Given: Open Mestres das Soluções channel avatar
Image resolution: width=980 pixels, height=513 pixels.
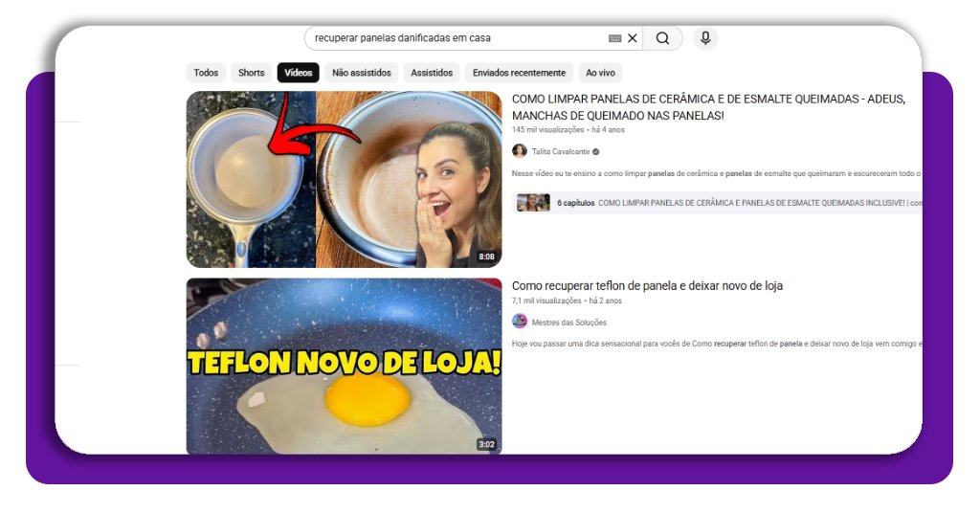Looking at the screenshot, I should coord(520,322).
